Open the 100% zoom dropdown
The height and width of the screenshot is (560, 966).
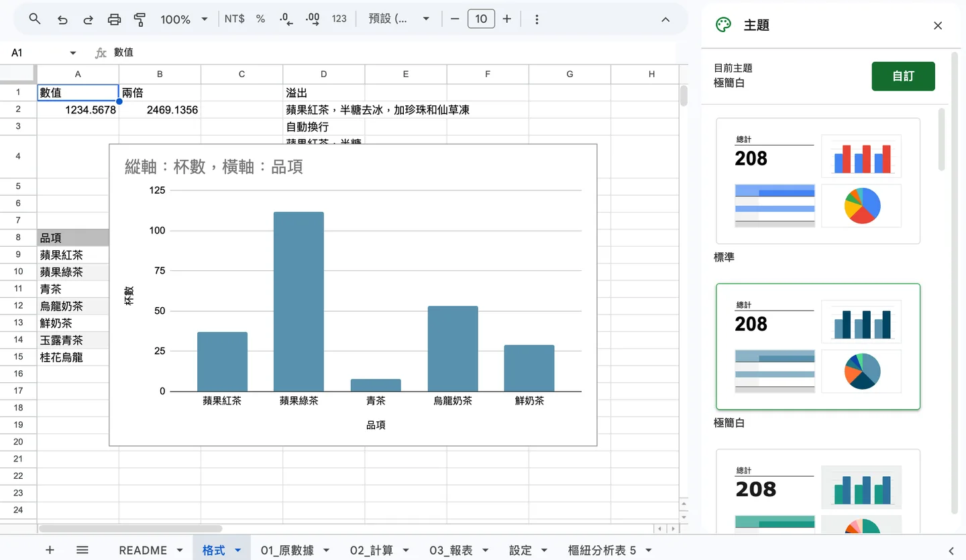184,19
